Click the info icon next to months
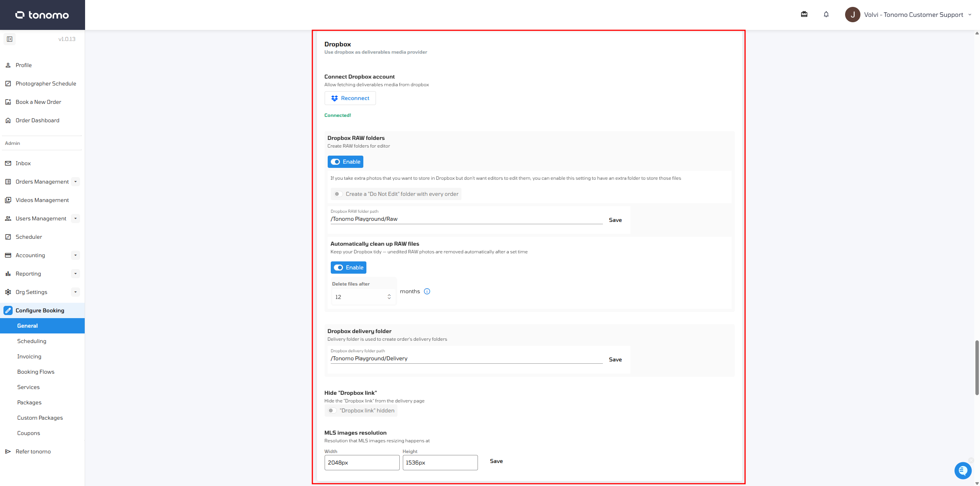 point(427,291)
